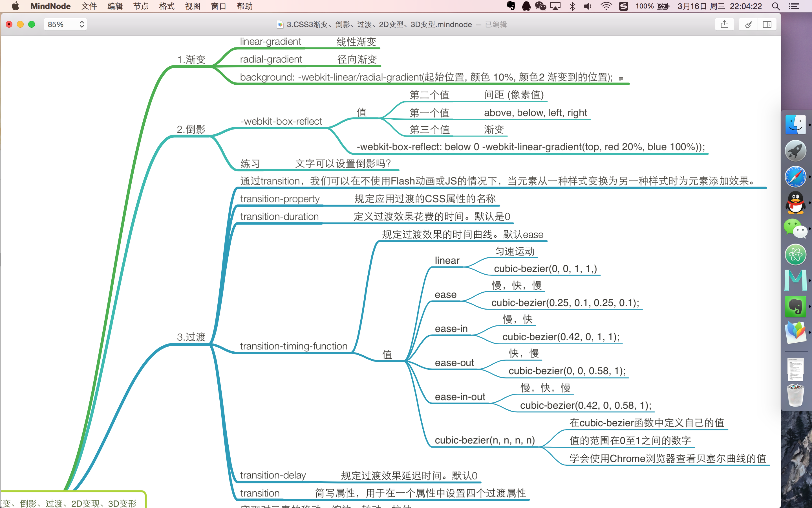Click the Evernote menu bar icon
Screen dimensions: 812x508
coord(511,6)
